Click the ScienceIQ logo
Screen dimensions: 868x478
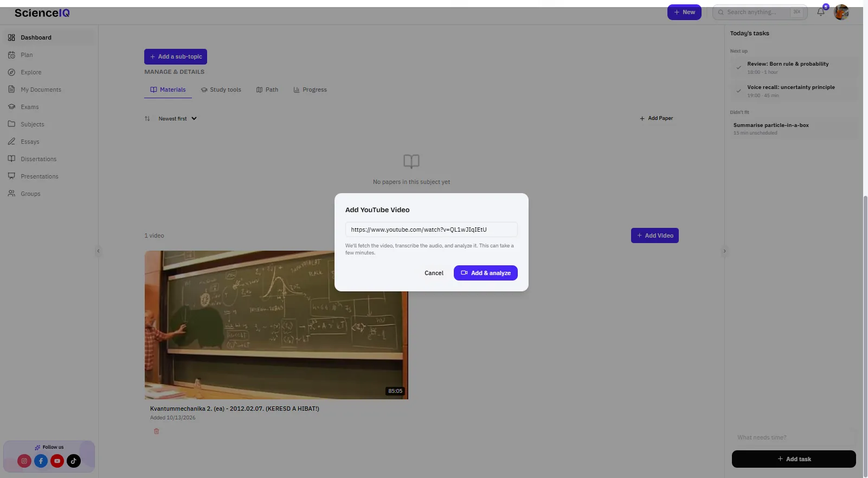(42, 13)
